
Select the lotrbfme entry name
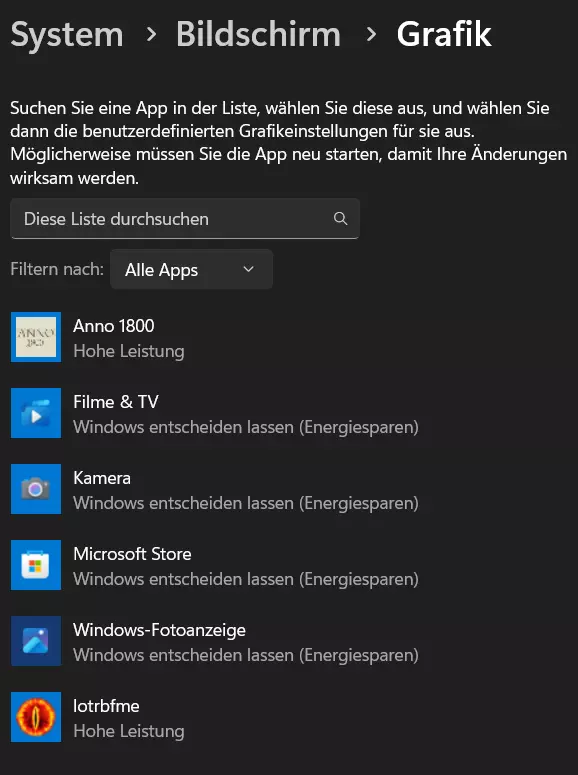coord(106,706)
